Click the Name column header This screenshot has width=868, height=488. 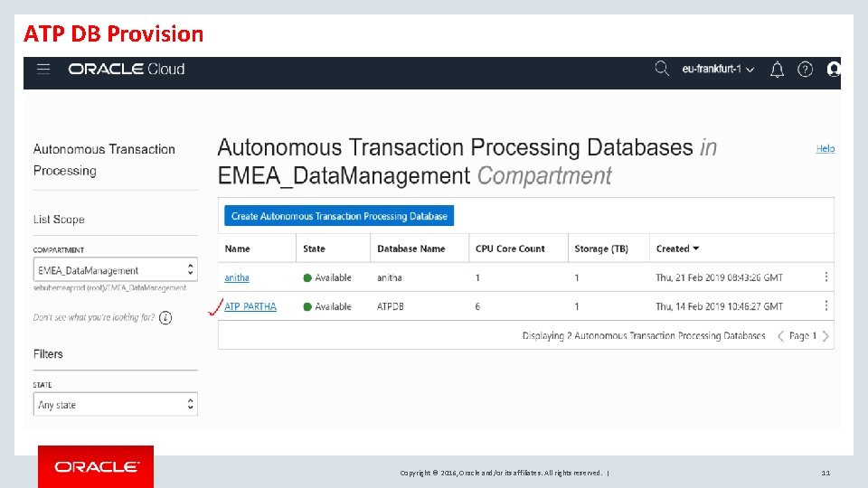pos(238,249)
